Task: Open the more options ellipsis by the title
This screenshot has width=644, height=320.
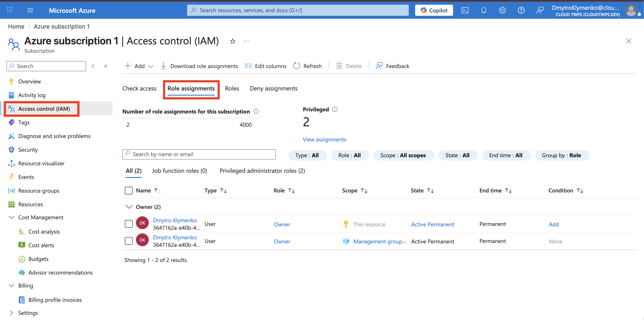Action: click(x=246, y=41)
